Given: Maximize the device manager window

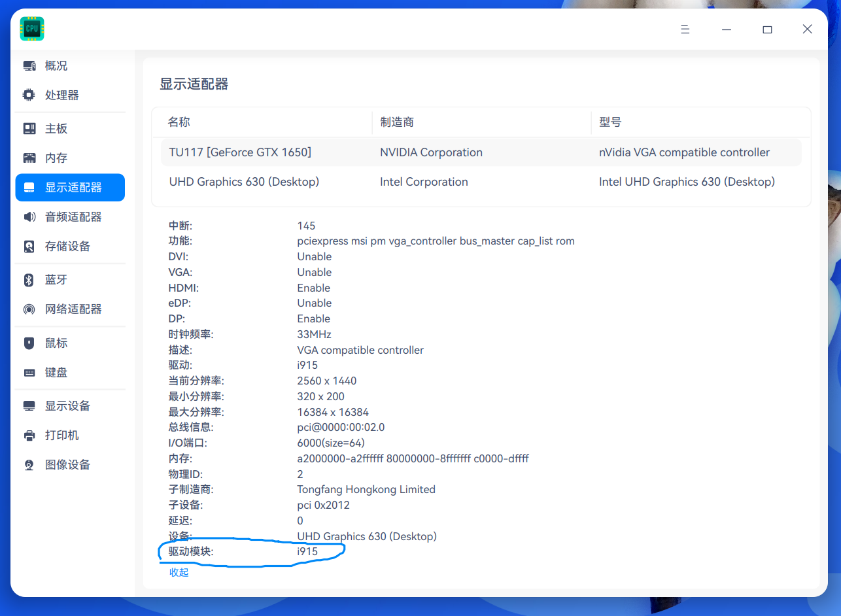Looking at the screenshot, I should [x=767, y=29].
